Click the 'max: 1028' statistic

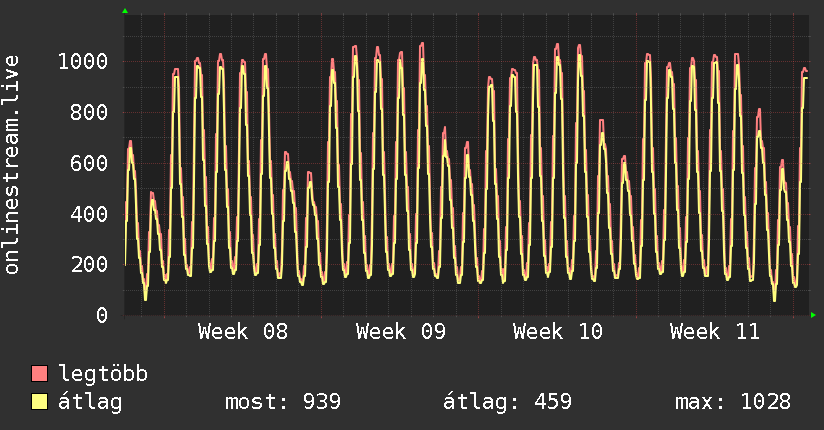733,402
